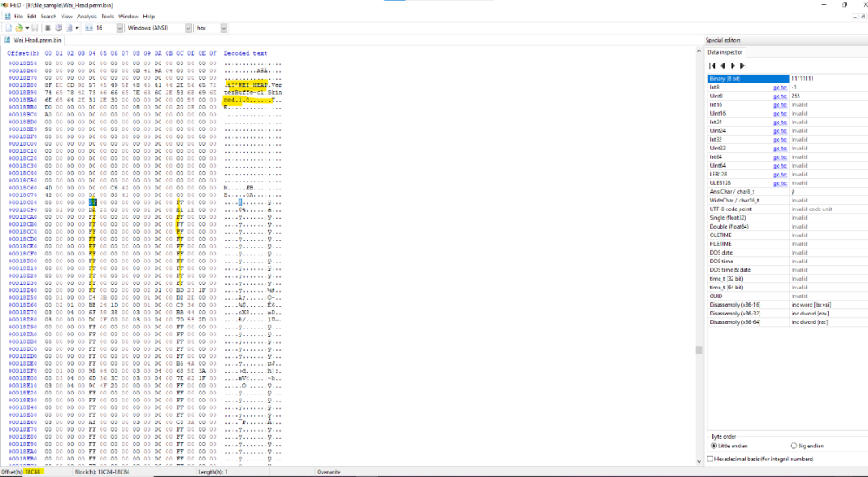The image size is (868, 477).
Task: Click the Offset(h) column header
Action: coord(23,53)
